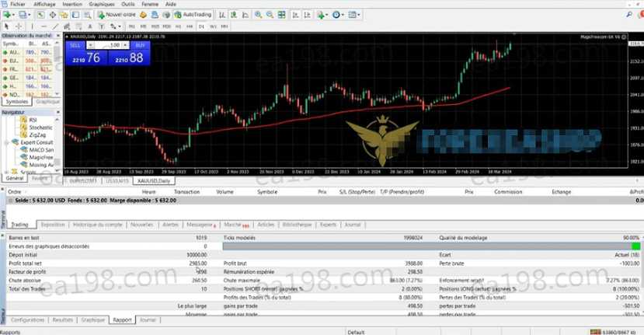Switch to the H4 timeframe
The height and width of the screenshot is (335, 644).
click(190, 26)
